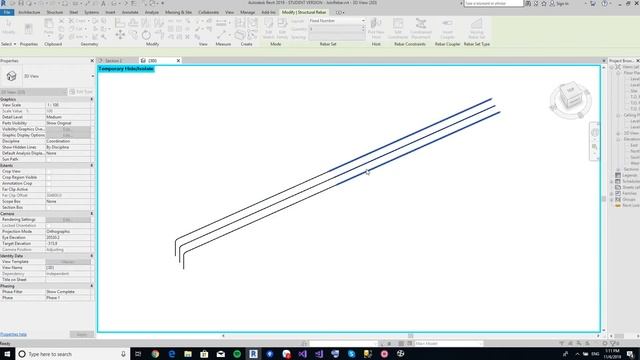Viewport: 640px width, 360px height.
Task: Click the Sign In user icon
Action: [x=552, y=3]
